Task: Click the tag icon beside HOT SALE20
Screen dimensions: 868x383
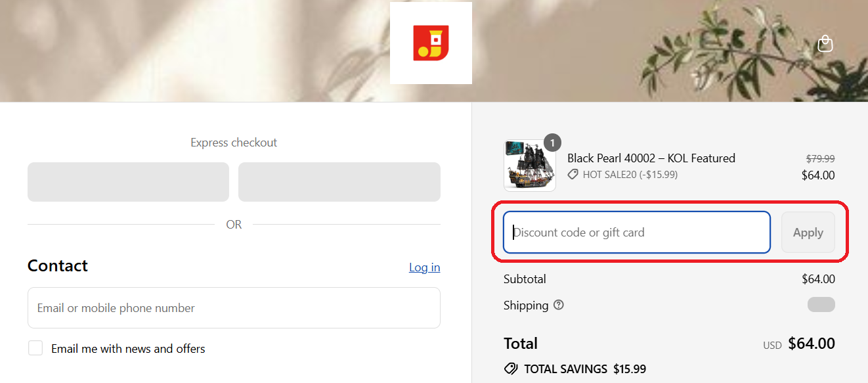Action: [573, 175]
